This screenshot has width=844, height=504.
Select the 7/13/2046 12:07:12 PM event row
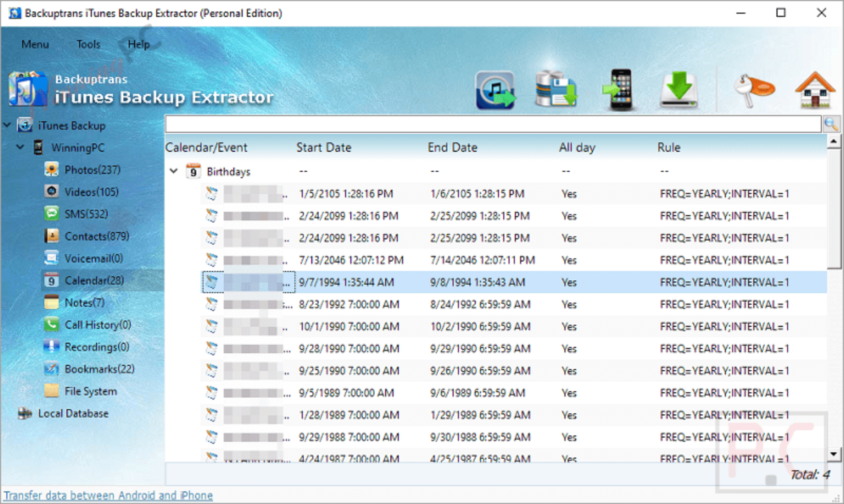click(513, 260)
